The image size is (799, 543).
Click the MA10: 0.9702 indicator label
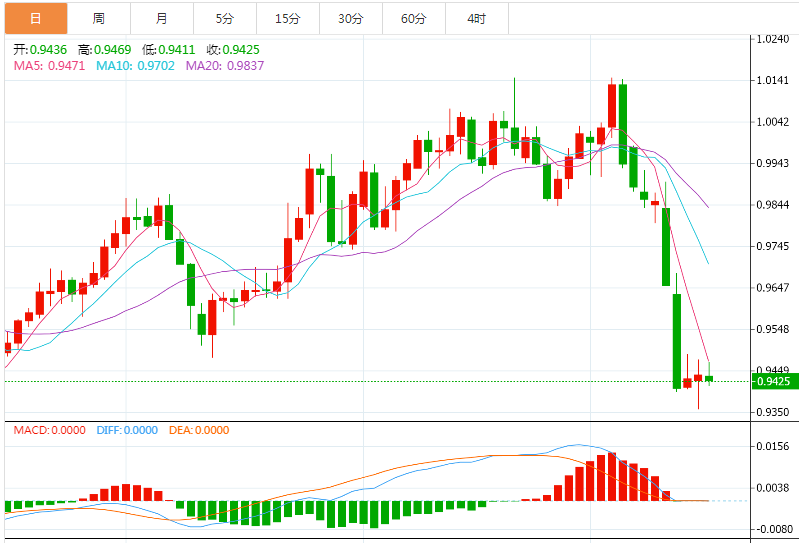click(136, 66)
